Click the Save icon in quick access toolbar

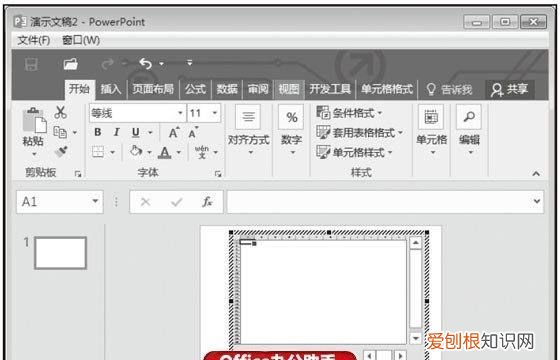coord(31,64)
